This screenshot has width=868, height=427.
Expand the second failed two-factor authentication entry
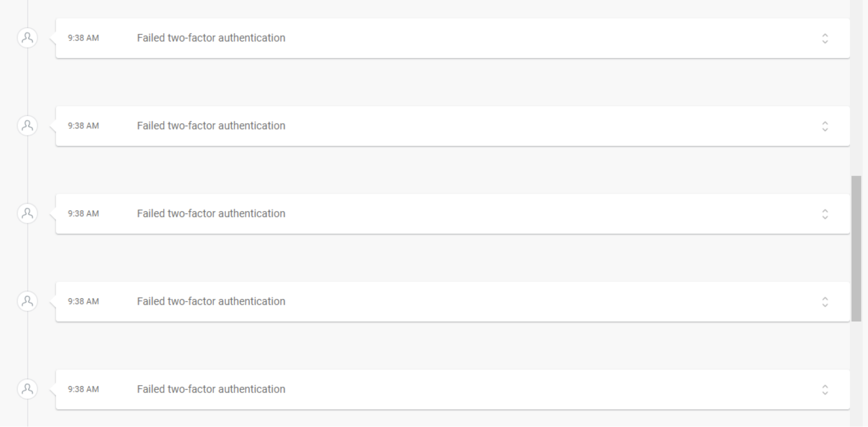(825, 126)
